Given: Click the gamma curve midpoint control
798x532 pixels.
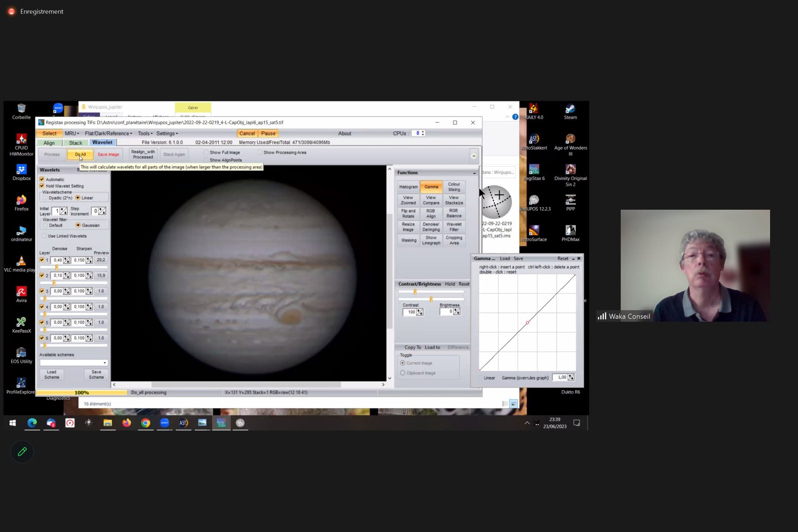Looking at the screenshot, I should pyautogui.click(x=527, y=323).
